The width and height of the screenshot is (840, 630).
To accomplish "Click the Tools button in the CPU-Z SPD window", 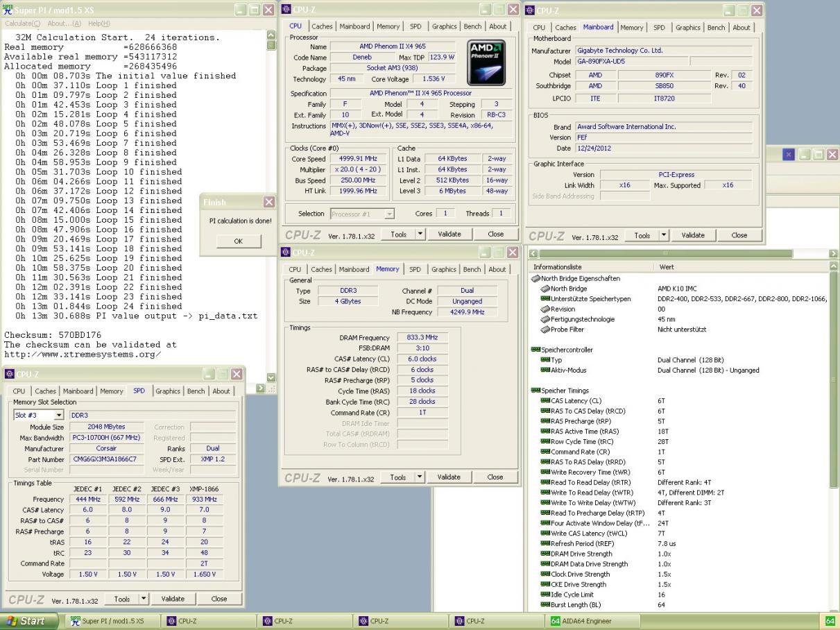I will coord(122,599).
